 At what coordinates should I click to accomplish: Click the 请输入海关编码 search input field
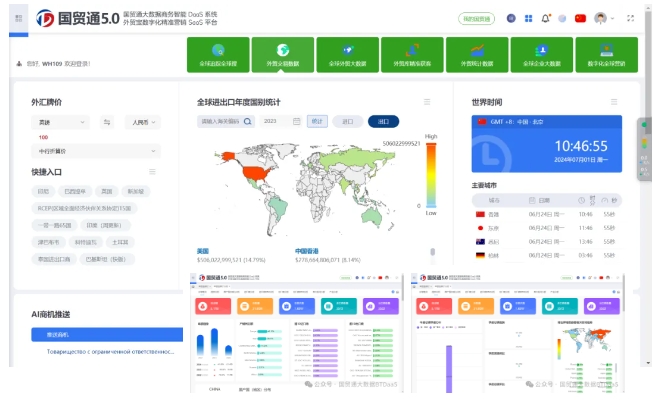point(220,121)
